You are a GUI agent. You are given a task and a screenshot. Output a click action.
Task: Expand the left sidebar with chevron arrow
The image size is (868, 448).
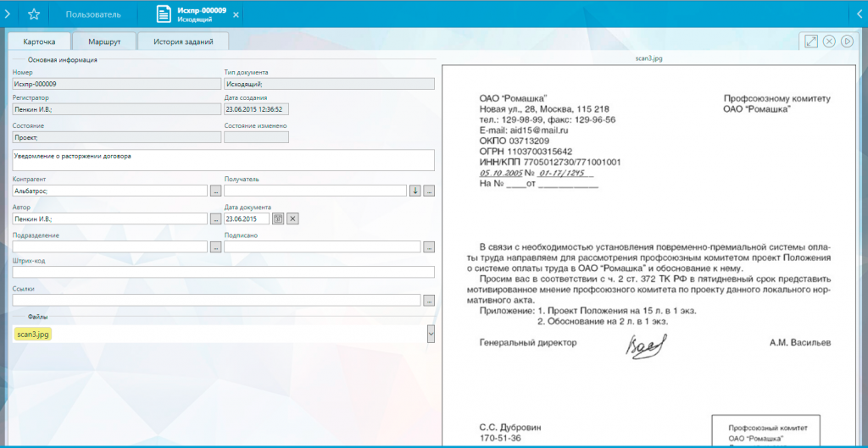point(7,14)
